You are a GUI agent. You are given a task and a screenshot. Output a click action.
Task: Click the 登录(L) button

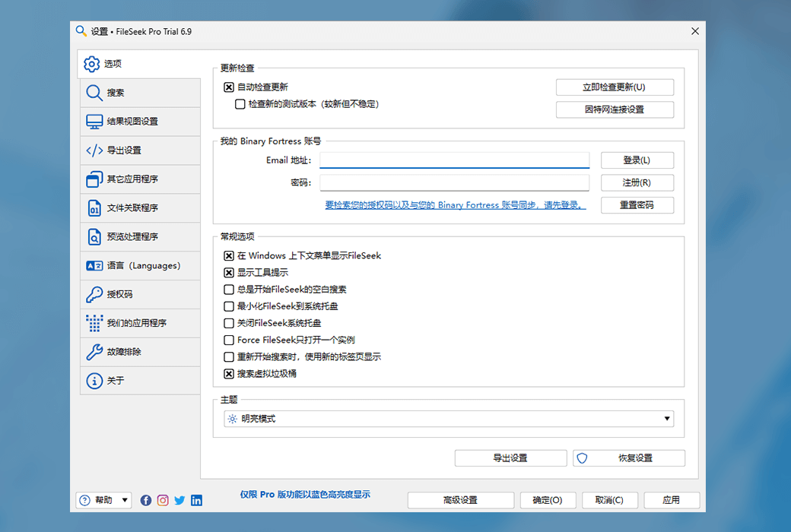(637, 160)
